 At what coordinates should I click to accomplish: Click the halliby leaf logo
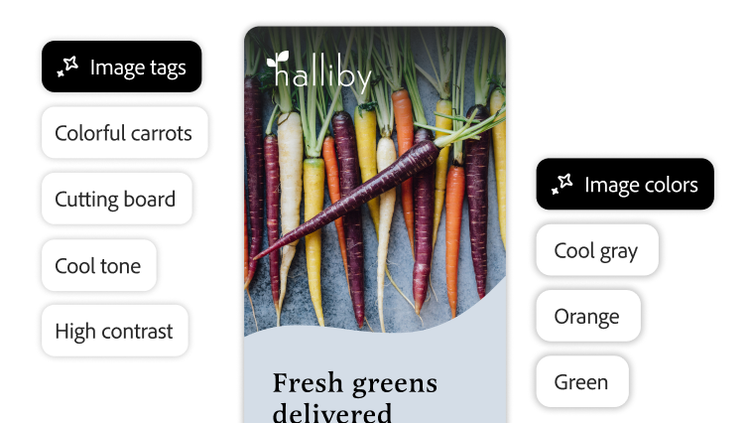(x=278, y=60)
